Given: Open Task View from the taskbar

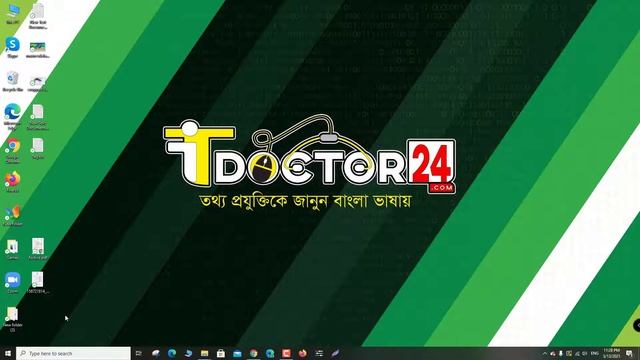Looking at the screenshot, I should tap(138, 353).
